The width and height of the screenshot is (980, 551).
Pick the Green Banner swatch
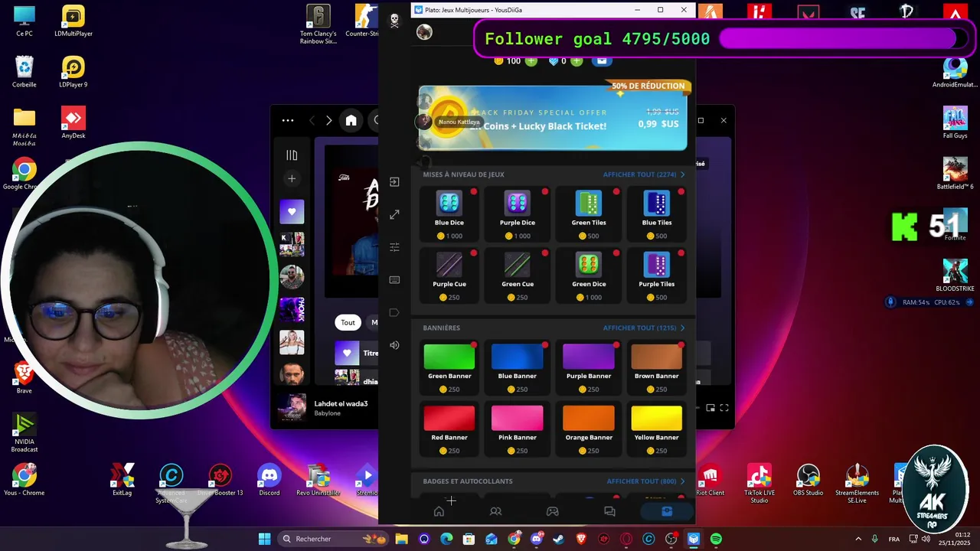449,357
